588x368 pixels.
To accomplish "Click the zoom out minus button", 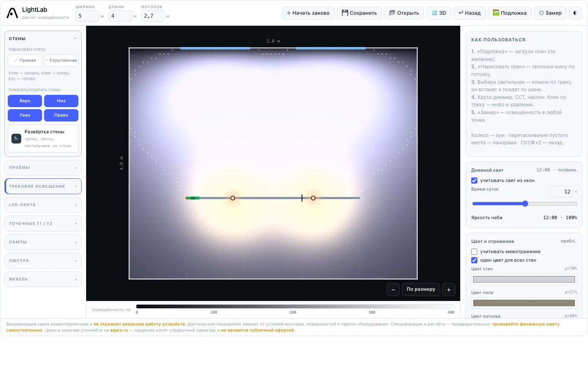I will click(393, 289).
